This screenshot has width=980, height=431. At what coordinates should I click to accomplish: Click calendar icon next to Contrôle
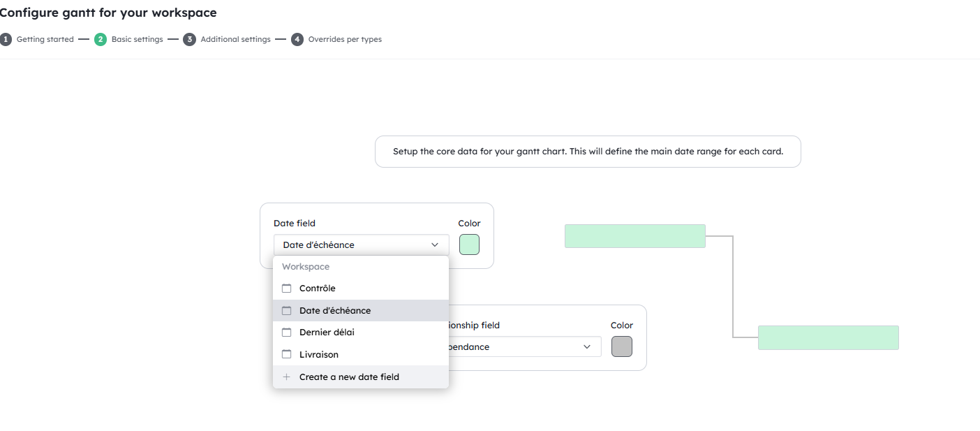(x=286, y=288)
